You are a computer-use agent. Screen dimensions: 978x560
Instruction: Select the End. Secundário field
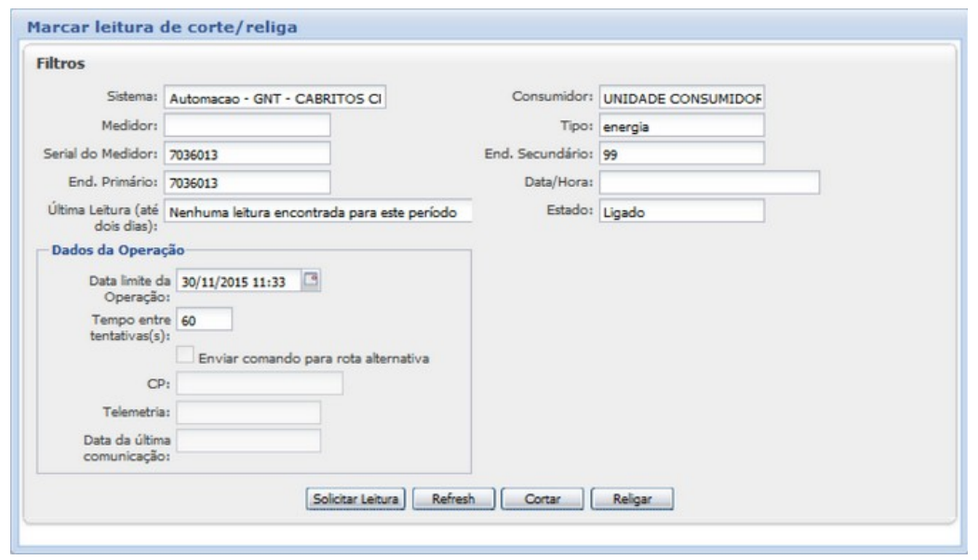click(x=680, y=153)
